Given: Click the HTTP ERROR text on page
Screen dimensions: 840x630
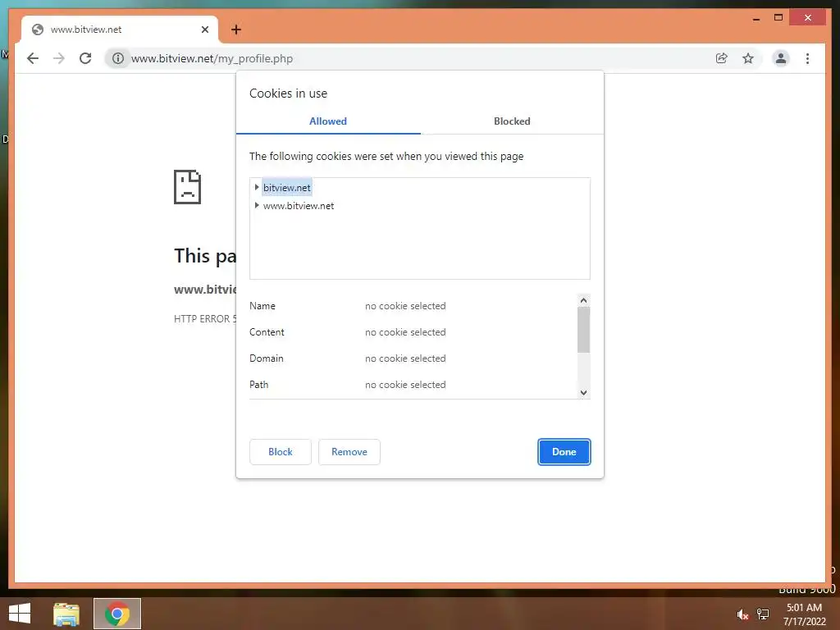Looking at the screenshot, I should pyautogui.click(x=204, y=319).
